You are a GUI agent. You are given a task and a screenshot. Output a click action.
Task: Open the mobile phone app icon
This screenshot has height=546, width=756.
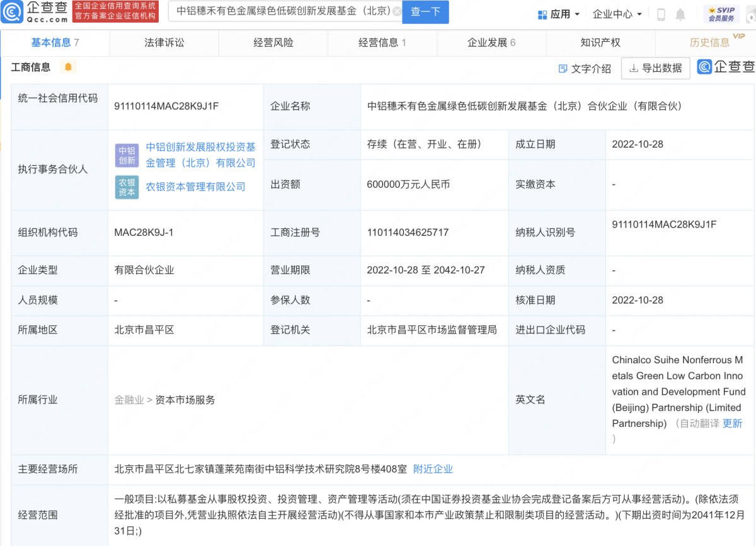click(661, 14)
